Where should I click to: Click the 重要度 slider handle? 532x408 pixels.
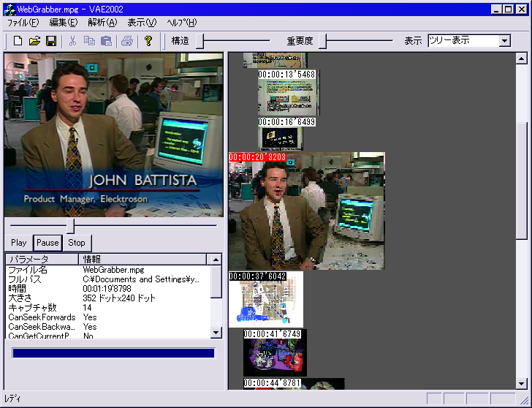(323, 41)
